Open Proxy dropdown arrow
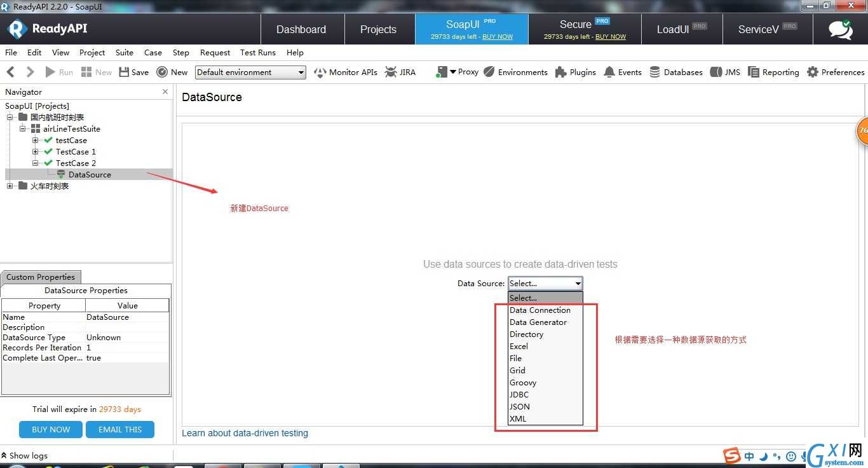 coord(453,72)
